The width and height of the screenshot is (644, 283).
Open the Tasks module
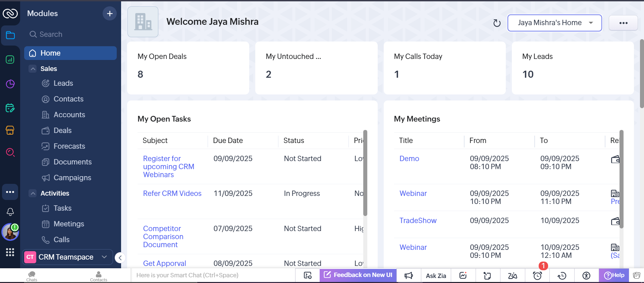point(62,208)
